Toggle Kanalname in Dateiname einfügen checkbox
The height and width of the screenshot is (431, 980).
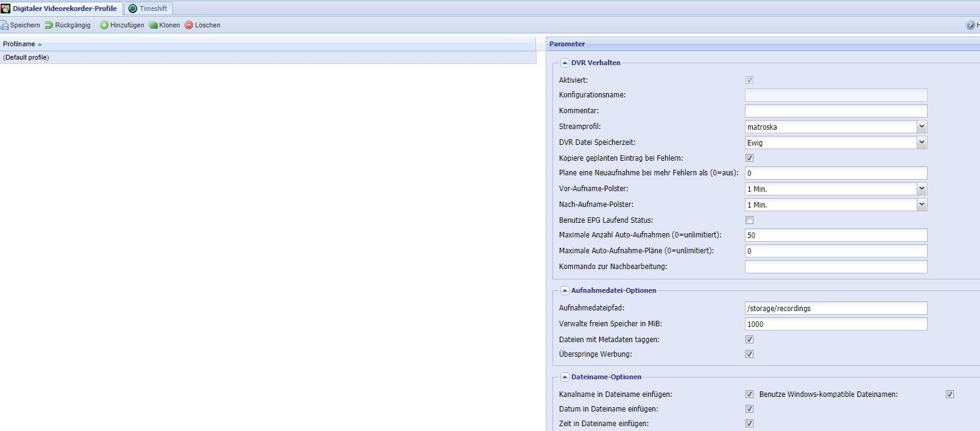[749, 394]
